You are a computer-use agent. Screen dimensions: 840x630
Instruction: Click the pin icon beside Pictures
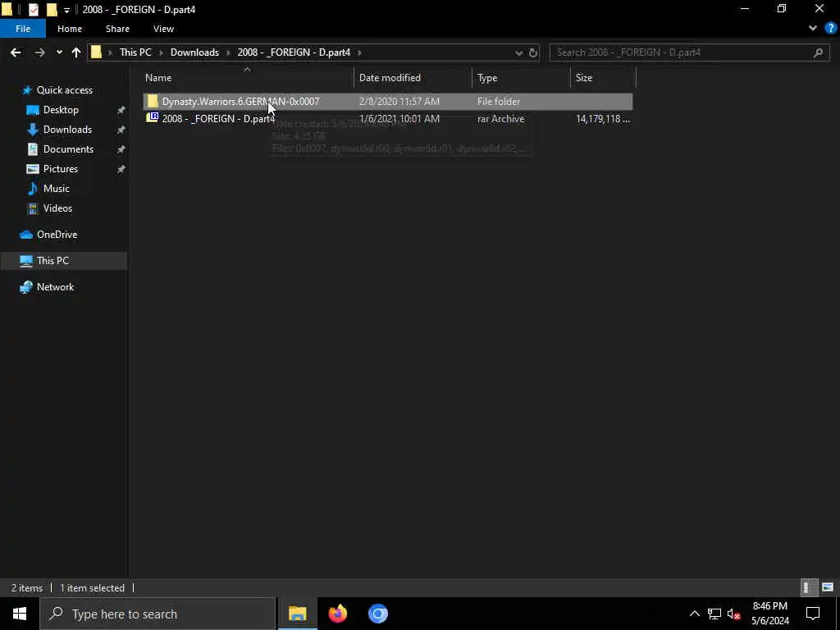121,169
